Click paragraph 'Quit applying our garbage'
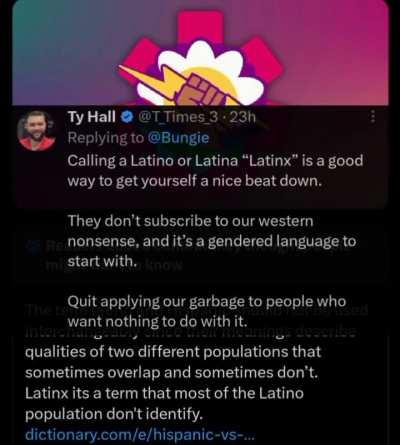Image resolution: width=400 pixels, height=445 pixels. [x=207, y=311]
